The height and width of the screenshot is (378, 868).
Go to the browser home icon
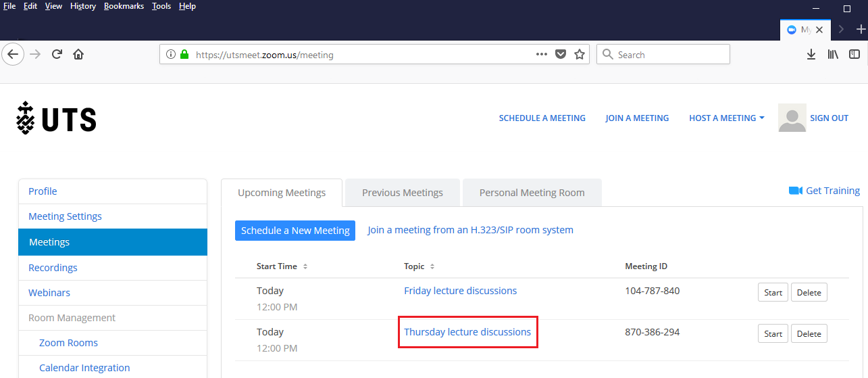(x=78, y=54)
